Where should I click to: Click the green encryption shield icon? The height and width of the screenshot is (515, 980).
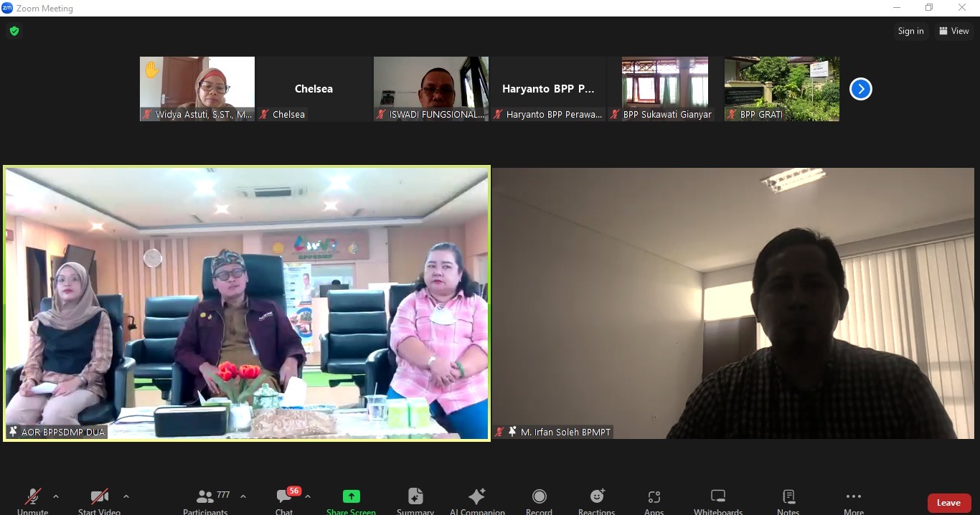click(14, 31)
